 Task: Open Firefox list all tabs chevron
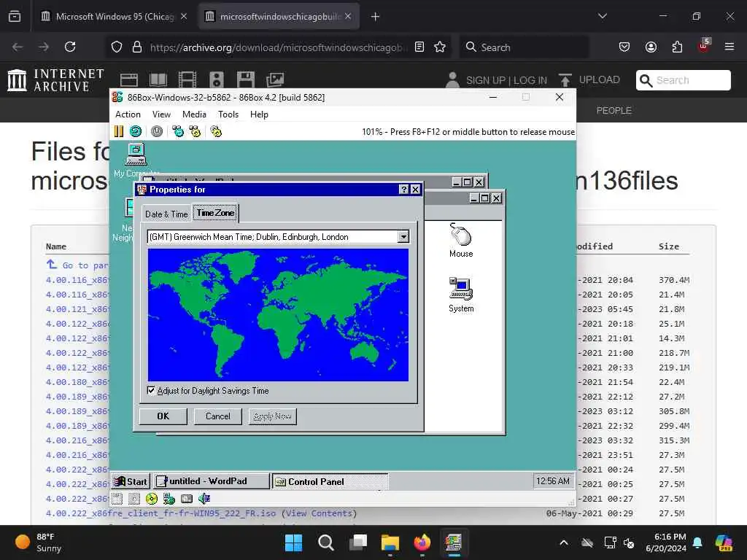click(x=602, y=16)
